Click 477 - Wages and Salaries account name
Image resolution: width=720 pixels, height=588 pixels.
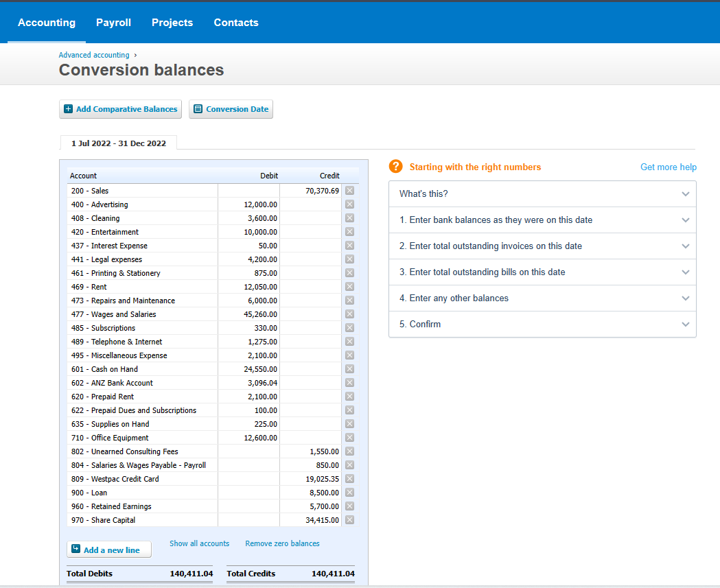coord(113,314)
